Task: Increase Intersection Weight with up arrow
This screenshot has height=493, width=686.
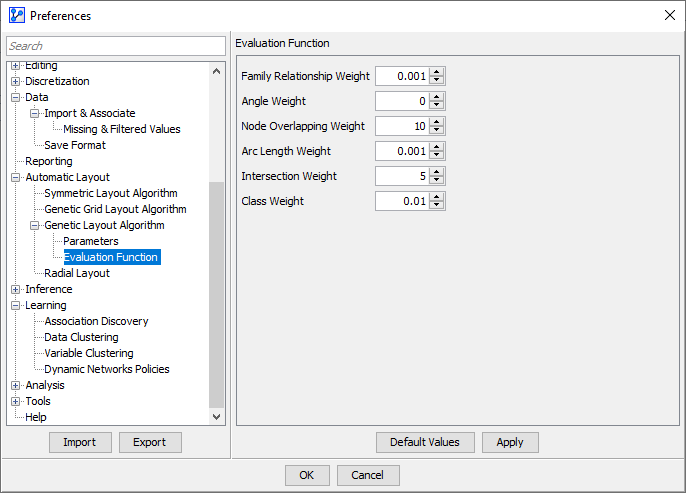Action: tap(437, 172)
